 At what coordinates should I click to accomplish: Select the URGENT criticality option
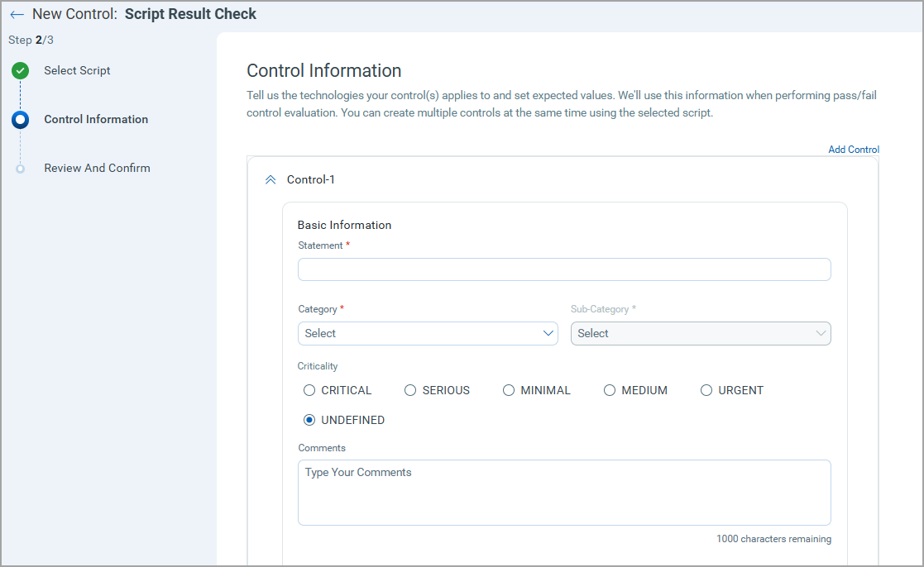tap(706, 389)
